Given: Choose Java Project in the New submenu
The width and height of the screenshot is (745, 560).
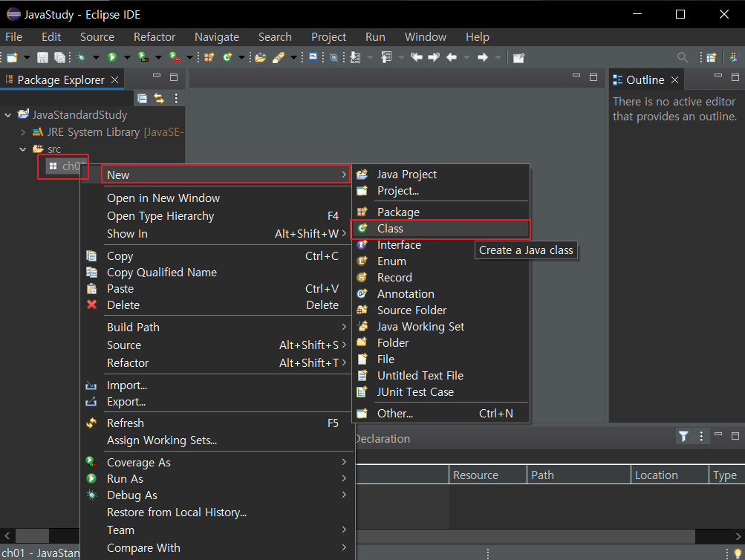Looking at the screenshot, I should point(440,175).
